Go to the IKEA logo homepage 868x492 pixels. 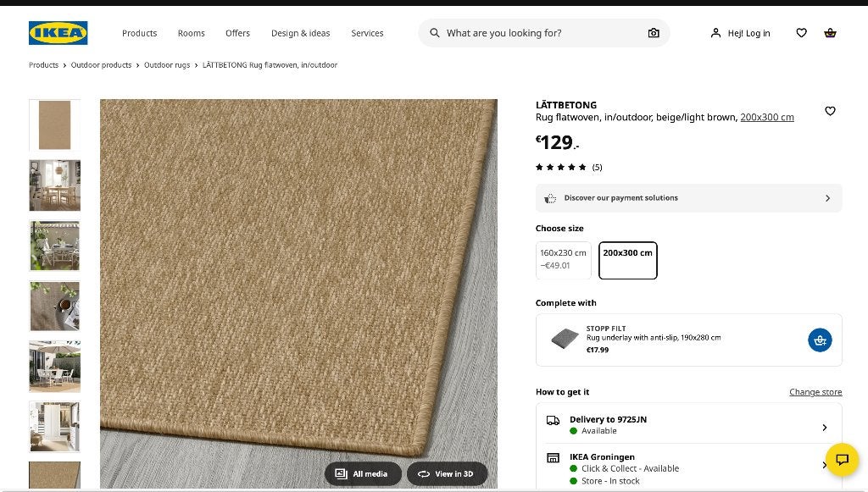(x=58, y=33)
